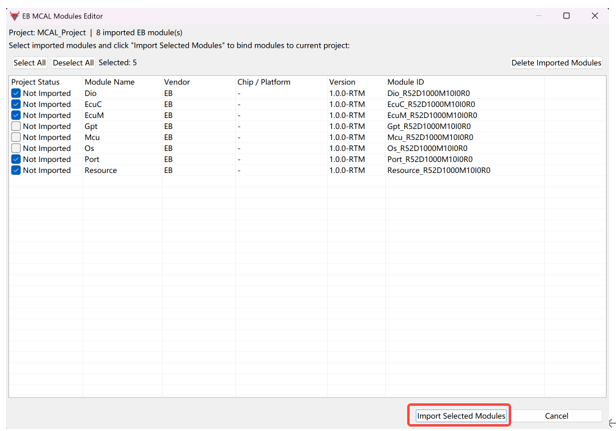Click module ID Mcu_R52D1000M10I0R0
616x431 pixels.
(430, 137)
